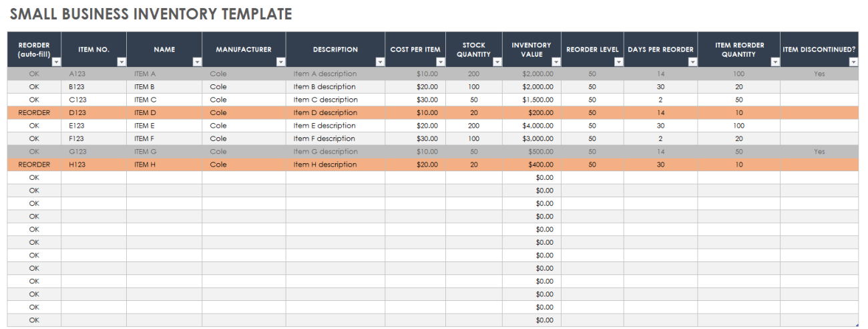Open the INVENTORY VALUE filter dropdown
Image resolution: width=868 pixels, height=329 pixels.
pos(556,62)
